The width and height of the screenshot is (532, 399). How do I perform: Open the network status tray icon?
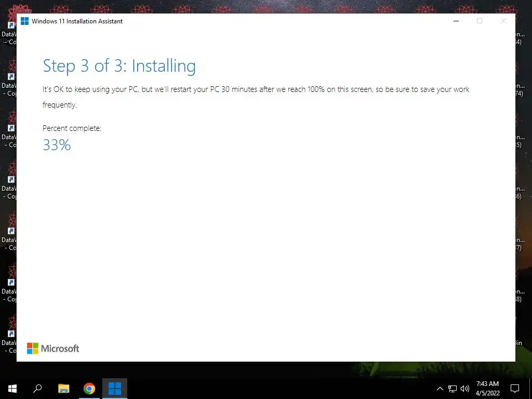[x=453, y=389]
